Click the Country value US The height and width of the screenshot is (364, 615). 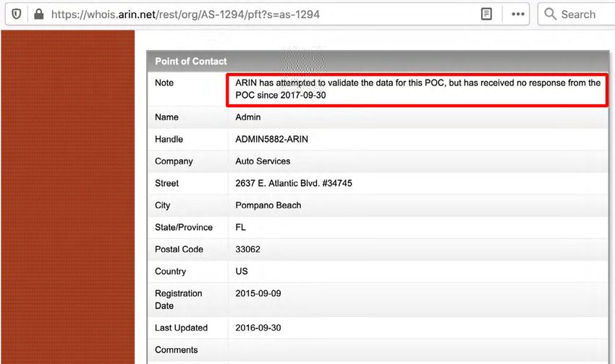[x=241, y=271]
